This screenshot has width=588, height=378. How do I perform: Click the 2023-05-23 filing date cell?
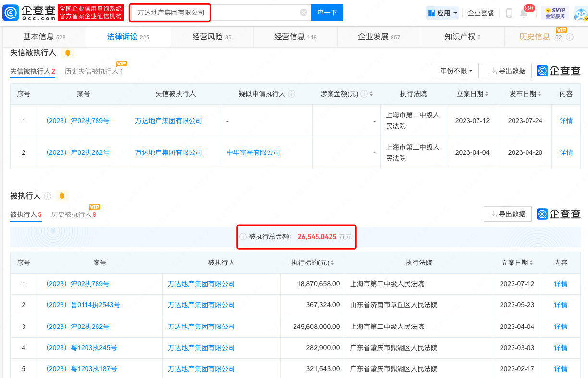click(x=517, y=305)
